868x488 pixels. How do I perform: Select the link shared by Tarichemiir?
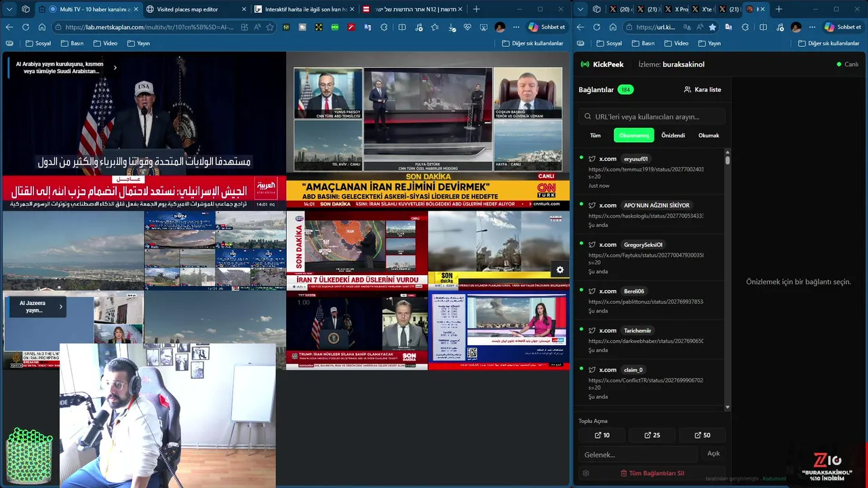click(x=650, y=340)
